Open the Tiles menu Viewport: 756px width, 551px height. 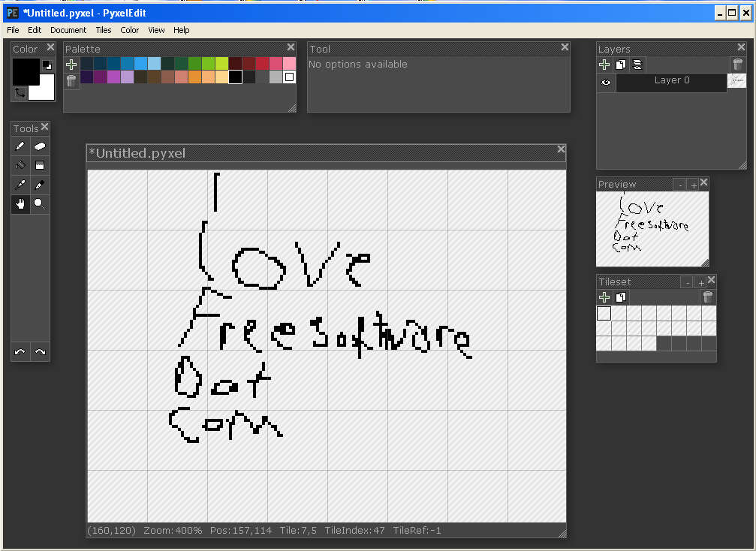104,30
